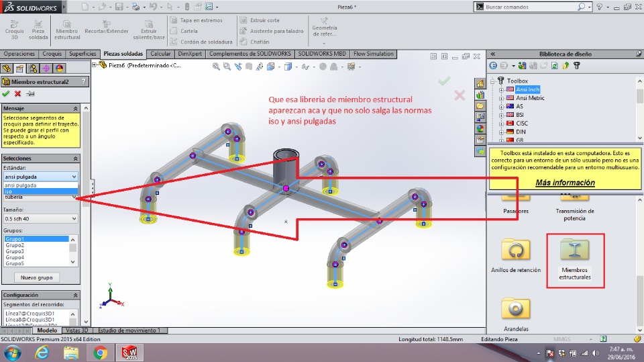
Task: Open the Anillos de retención folder
Action: pyautogui.click(x=516, y=256)
